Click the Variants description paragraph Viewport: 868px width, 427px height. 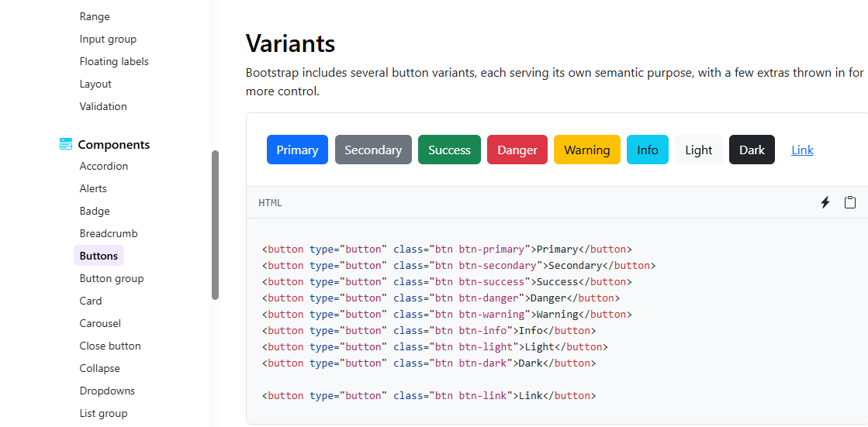(555, 82)
